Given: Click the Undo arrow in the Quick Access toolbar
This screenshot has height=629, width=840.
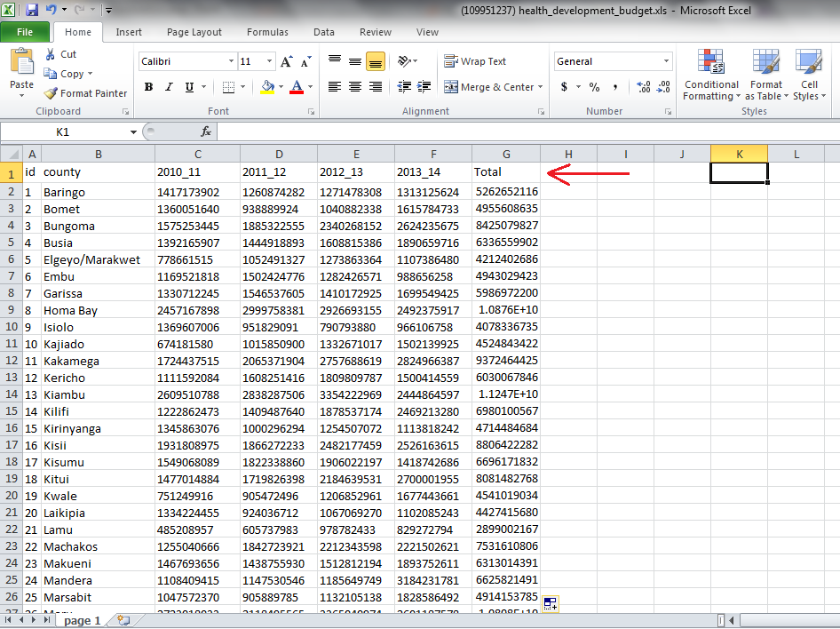Looking at the screenshot, I should [x=51, y=10].
